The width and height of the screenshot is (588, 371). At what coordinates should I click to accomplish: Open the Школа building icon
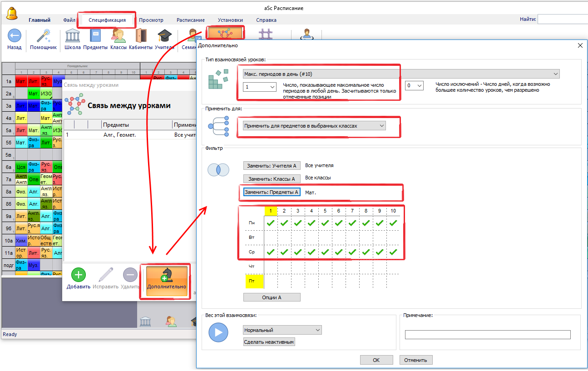pyautogui.click(x=73, y=37)
